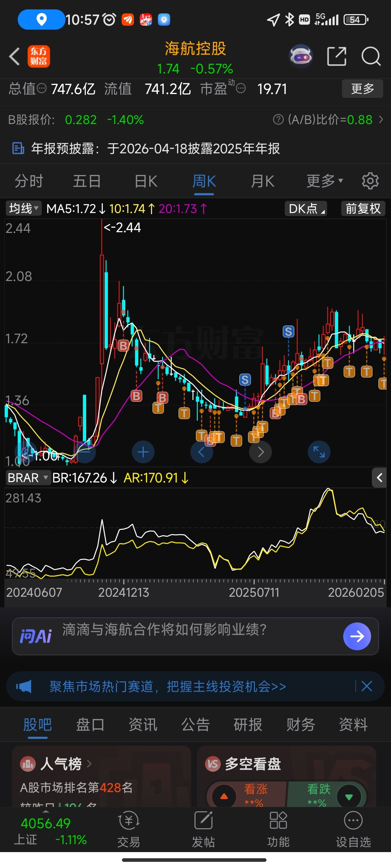
Task: Tap the megaphone announcement icon
Action: 24,686
